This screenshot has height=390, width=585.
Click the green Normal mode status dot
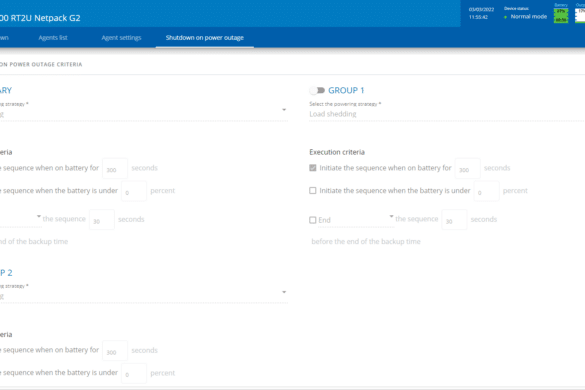pos(506,17)
